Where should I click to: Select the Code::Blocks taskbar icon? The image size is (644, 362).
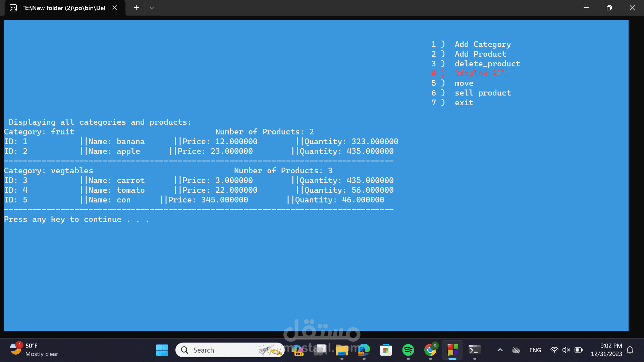(x=452, y=350)
